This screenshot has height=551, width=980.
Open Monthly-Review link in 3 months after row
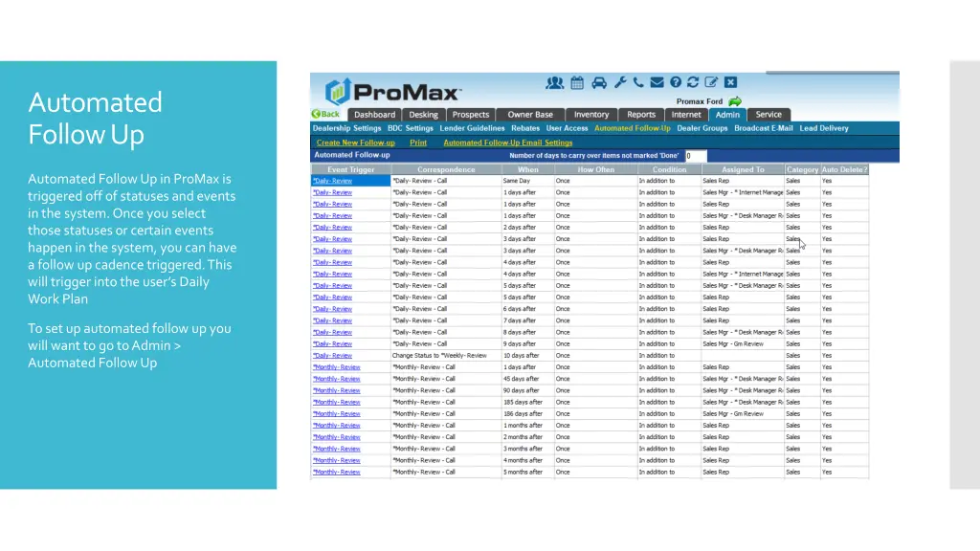pyautogui.click(x=337, y=450)
